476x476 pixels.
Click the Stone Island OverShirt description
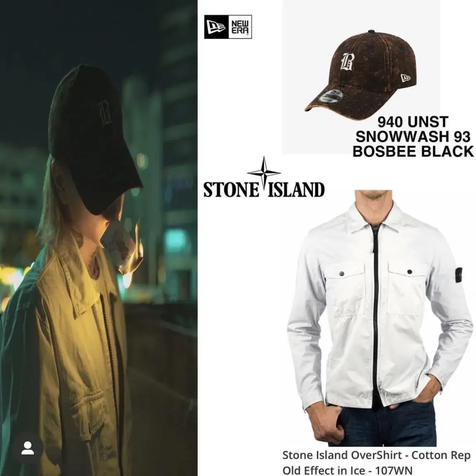coord(376,455)
